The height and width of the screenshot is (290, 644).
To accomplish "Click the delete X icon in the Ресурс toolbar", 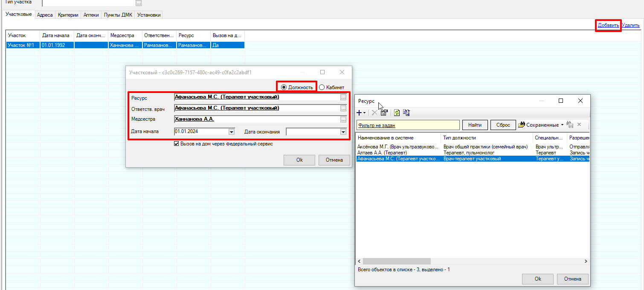I will (x=374, y=113).
